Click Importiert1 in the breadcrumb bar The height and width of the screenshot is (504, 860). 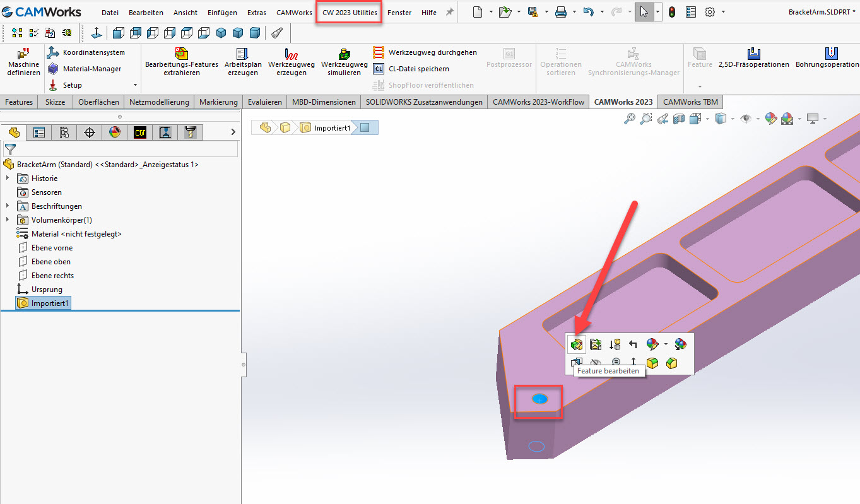click(x=325, y=128)
